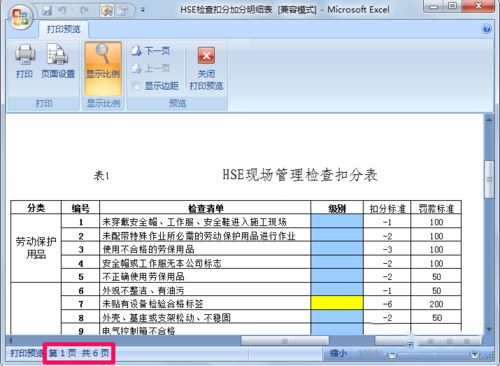Click row 1 text 未穿戴安全帽、工作服、安全鞋进入施工现场
Screen dimensions: 500x366
(x=194, y=222)
